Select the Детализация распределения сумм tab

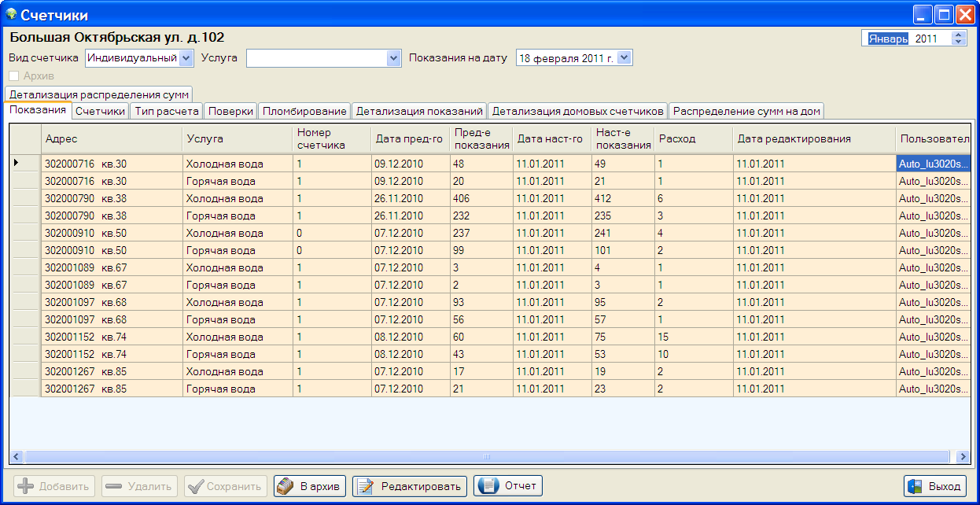click(x=99, y=94)
